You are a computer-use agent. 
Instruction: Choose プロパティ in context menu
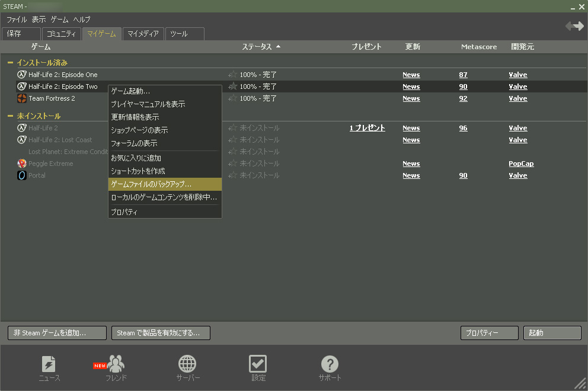pyautogui.click(x=165, y=212)
